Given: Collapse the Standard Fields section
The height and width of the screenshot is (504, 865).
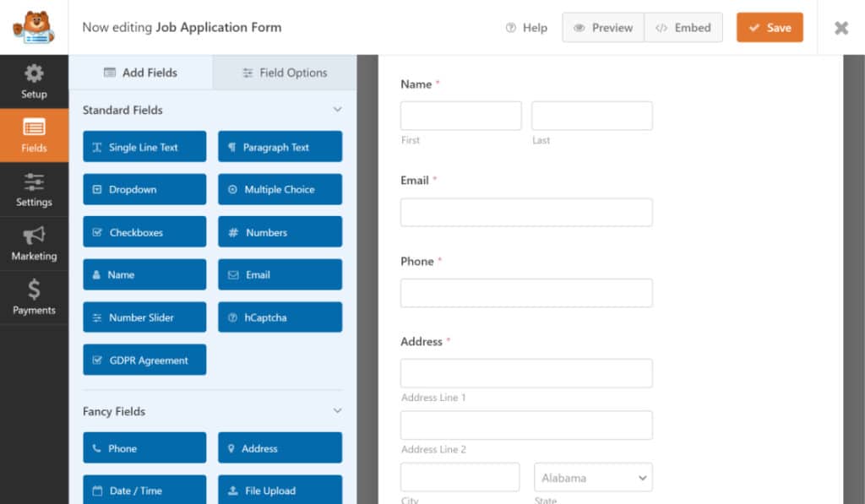Looking at the screenshot, I should pos(337,110).
